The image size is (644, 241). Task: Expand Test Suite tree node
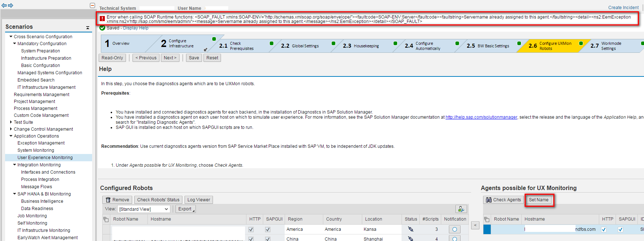pos(11,122)
